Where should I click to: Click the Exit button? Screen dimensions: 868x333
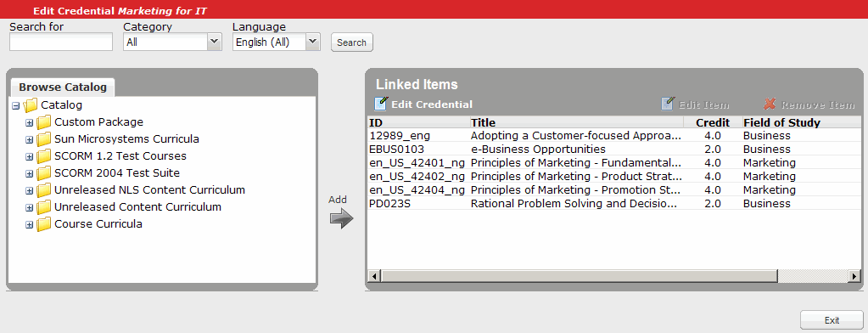click(x=832, y=319)
